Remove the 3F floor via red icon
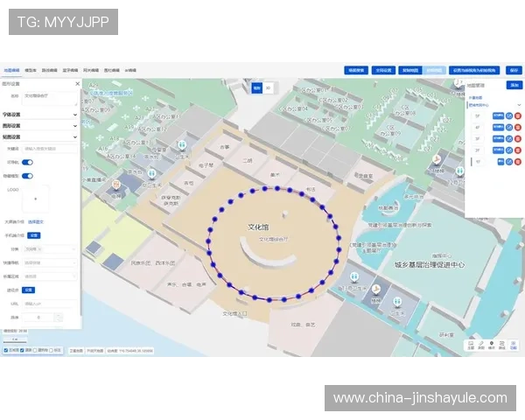Image resolution: width=525 pixels, height=420 pixels. pos(518,139)
